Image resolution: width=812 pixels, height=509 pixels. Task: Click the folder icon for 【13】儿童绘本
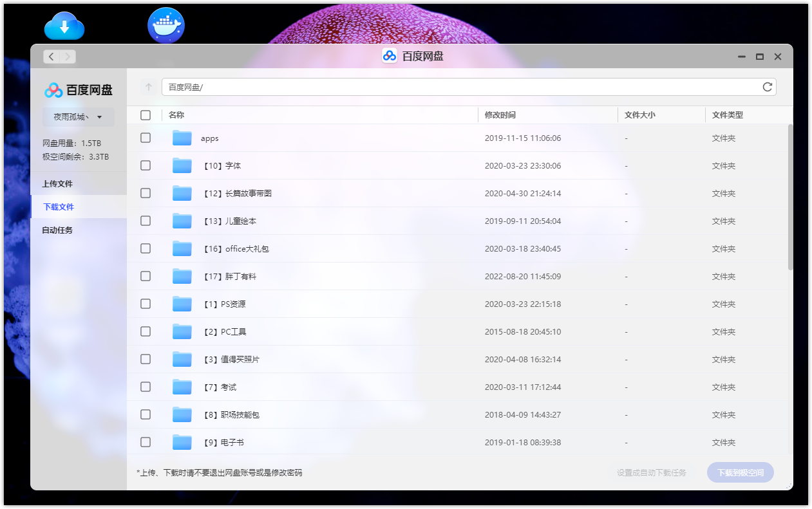point(182,221)
